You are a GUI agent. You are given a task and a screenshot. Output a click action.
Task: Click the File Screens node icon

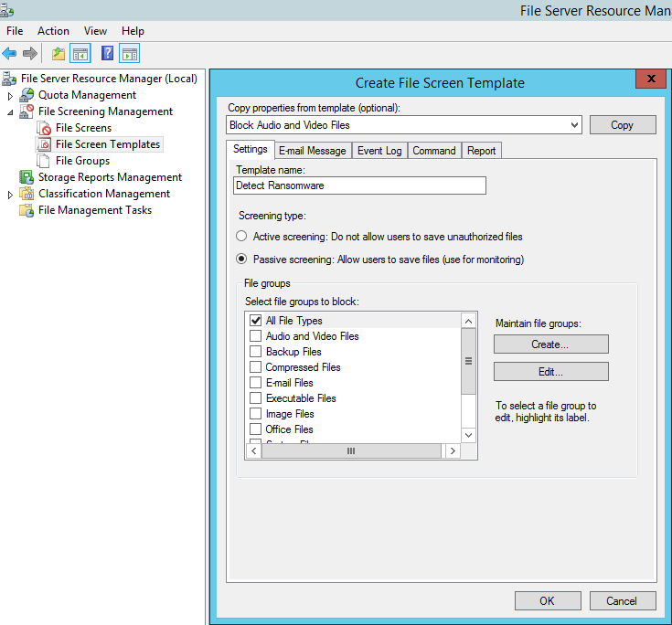coord(44,128)
